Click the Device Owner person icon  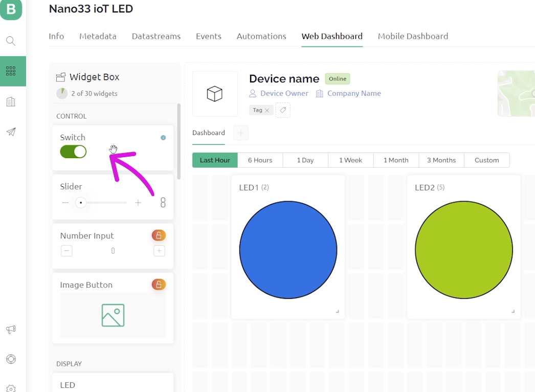pos(253,93)
